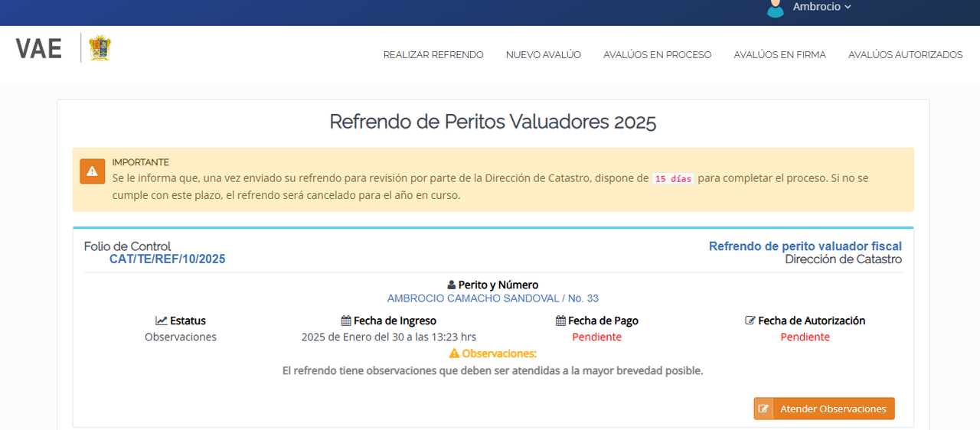The height and width of the screenshot is (430, 980).
Task: Click the Observaciones status value
Action: point(181,337)
